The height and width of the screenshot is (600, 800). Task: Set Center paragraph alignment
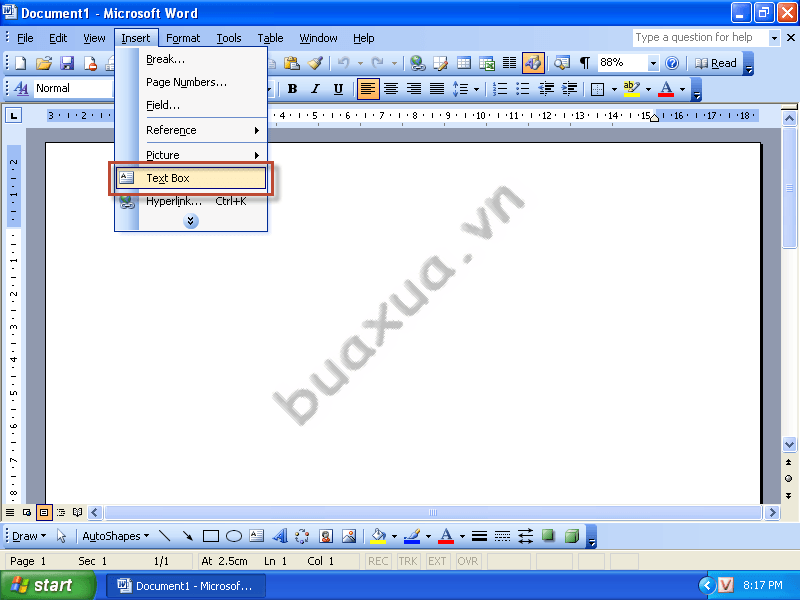tap(391, 89)
